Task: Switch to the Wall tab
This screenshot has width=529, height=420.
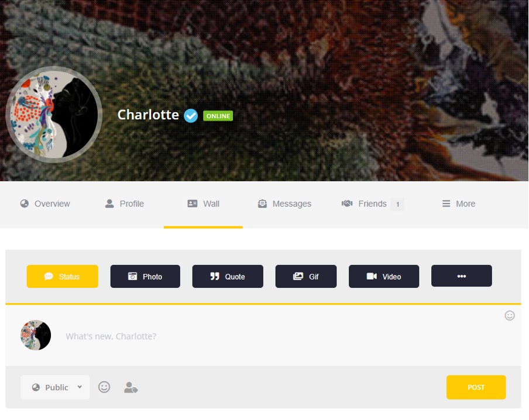Action: 203,204
